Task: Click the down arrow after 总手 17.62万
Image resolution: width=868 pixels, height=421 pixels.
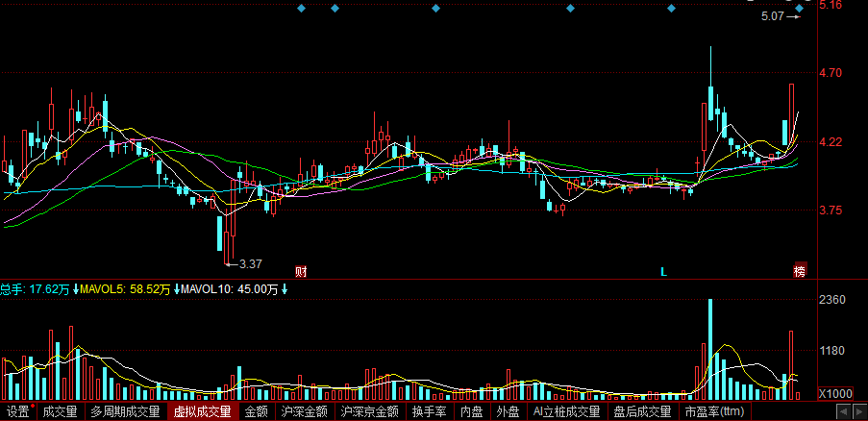Action: click(75, 289)
